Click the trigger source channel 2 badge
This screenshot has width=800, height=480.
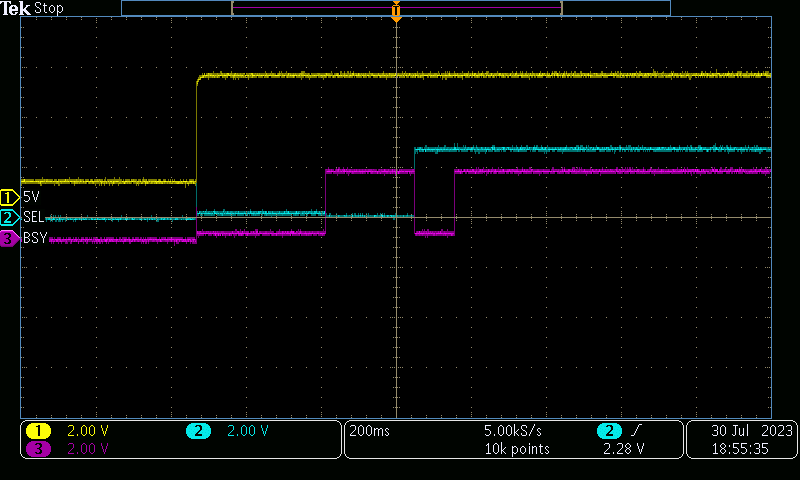click(610, 431)
